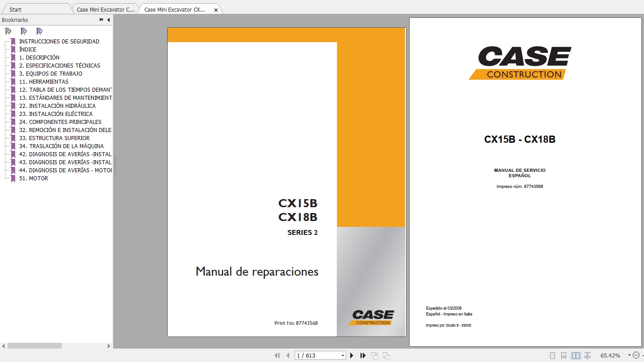The width and height of the screenshot is (644, 362).
Task: Open the zoom level dropdown arrow
Action: click(x=629, y=355)
